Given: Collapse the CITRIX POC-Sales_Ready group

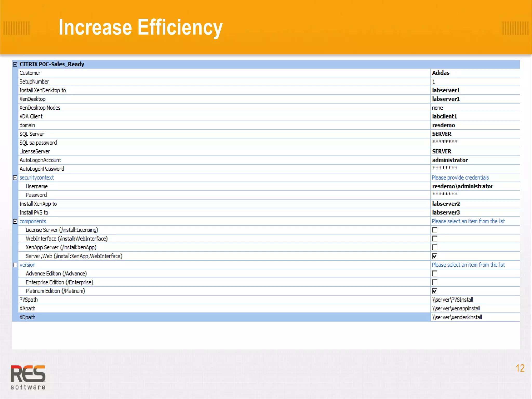Looking at the screenshot, I should coord(15,64).
